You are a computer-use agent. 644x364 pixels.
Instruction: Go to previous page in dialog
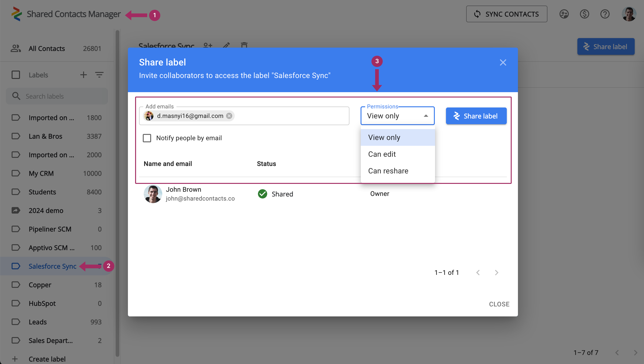click(478, 273)
